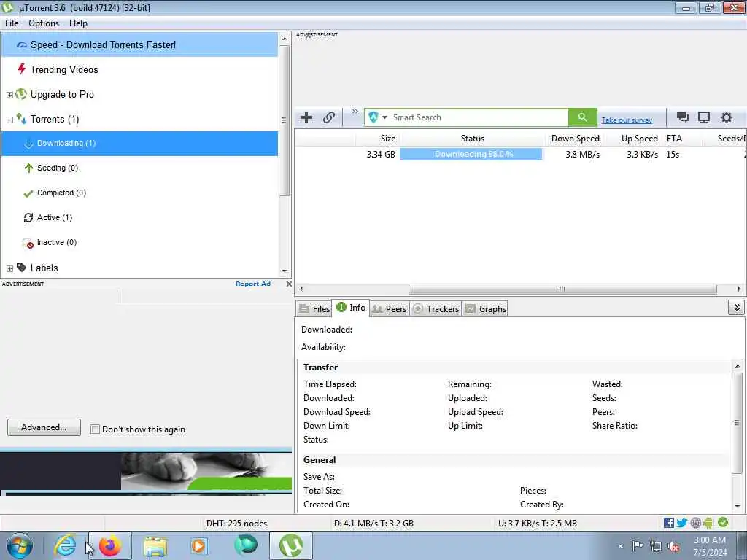Select Torrents (1) in sidebar
Image resolution: width=747 pixels, height=560 pixels.
click(x=54, y=119)
